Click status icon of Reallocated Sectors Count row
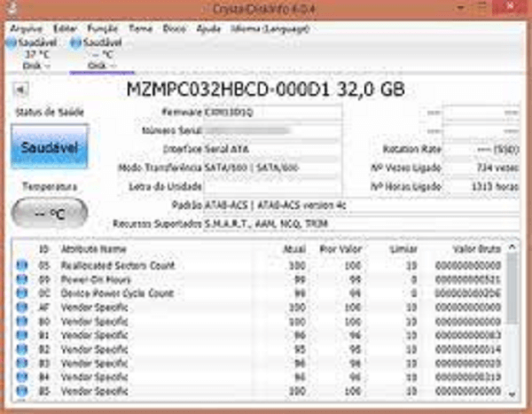Screen dimensions: 532x414 click(22, 265)
